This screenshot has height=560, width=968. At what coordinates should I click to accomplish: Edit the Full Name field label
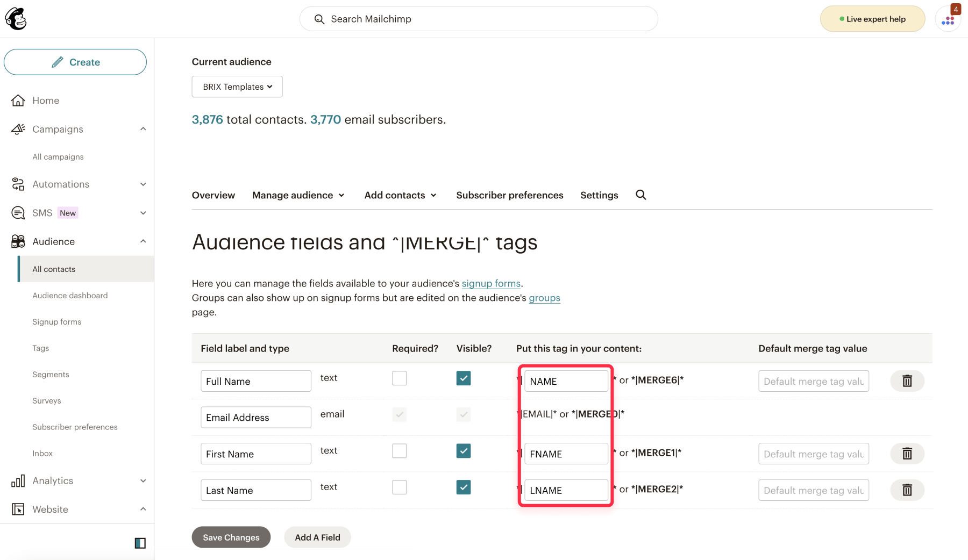point(256,381)
